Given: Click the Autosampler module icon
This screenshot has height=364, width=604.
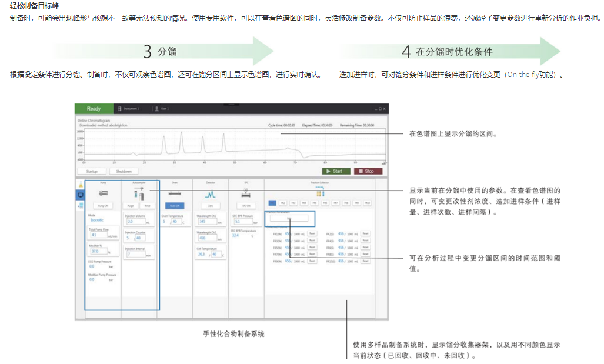Looking at the screenshot, I should 139,193.
